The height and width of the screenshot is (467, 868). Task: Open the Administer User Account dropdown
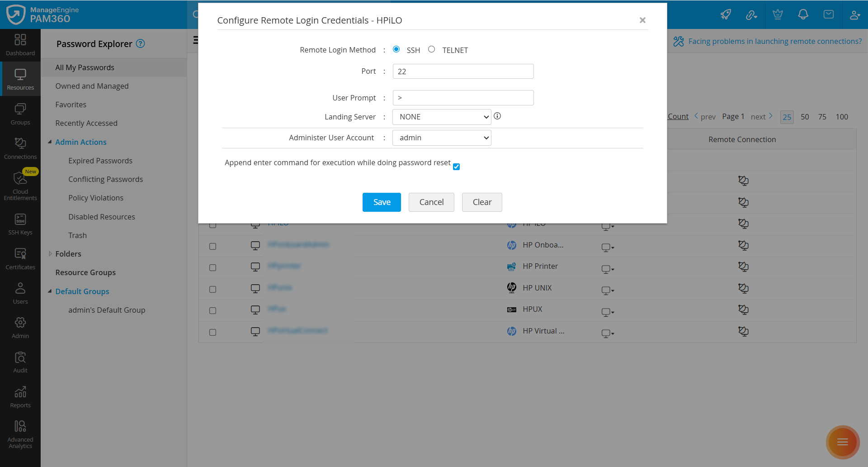pyautogui.click(x=442, y=138)
